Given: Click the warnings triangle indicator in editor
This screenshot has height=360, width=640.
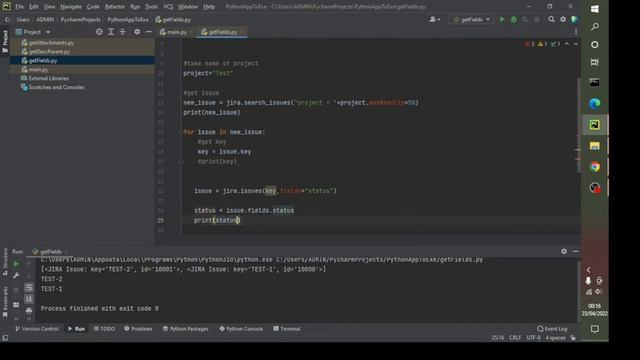Looking at the screenshot, I should 542,44.
